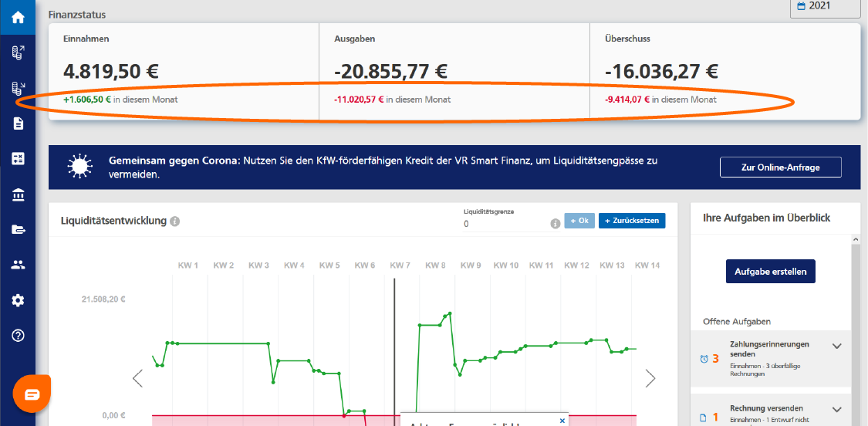Open the help question mark icon
Viewport: 868px width, 426px height.
tap(18, 335)
